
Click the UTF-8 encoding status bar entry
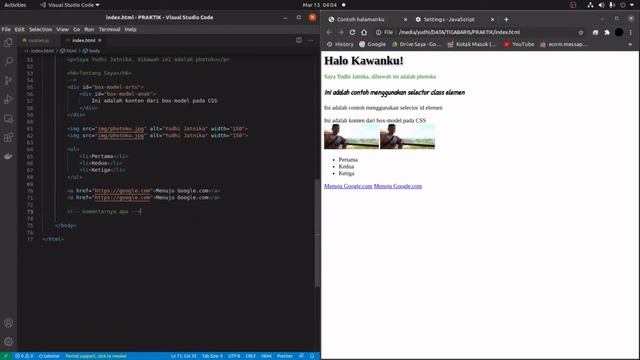(x=234, y=356)
